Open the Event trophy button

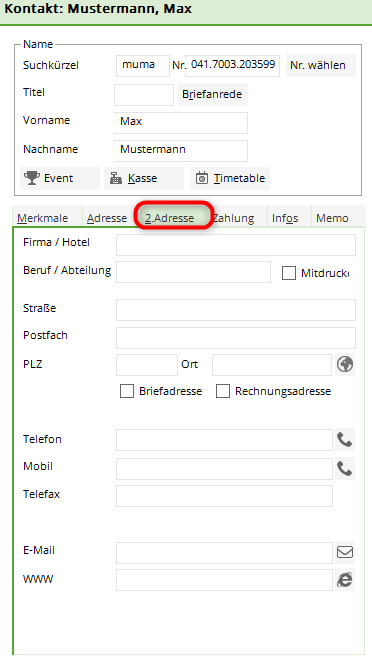[x=60, y=178]
